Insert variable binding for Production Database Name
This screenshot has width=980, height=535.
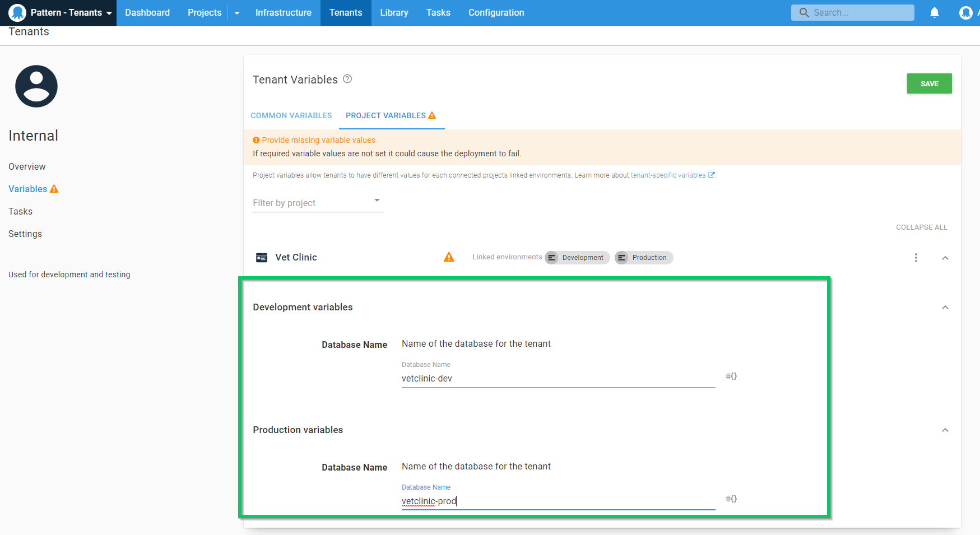(x=731, y=499)
